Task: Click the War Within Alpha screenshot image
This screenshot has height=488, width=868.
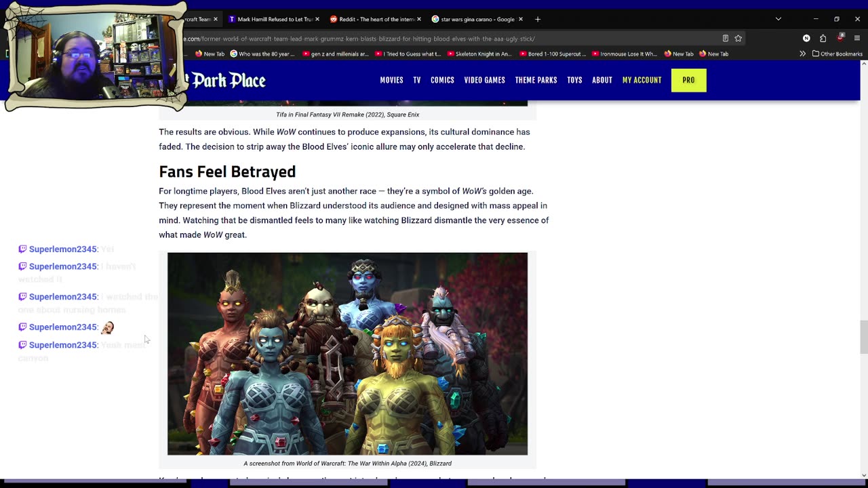Action: click(347, 354)
